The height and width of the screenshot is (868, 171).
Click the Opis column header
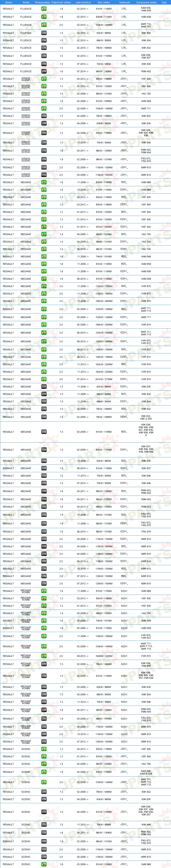point(164,2)
